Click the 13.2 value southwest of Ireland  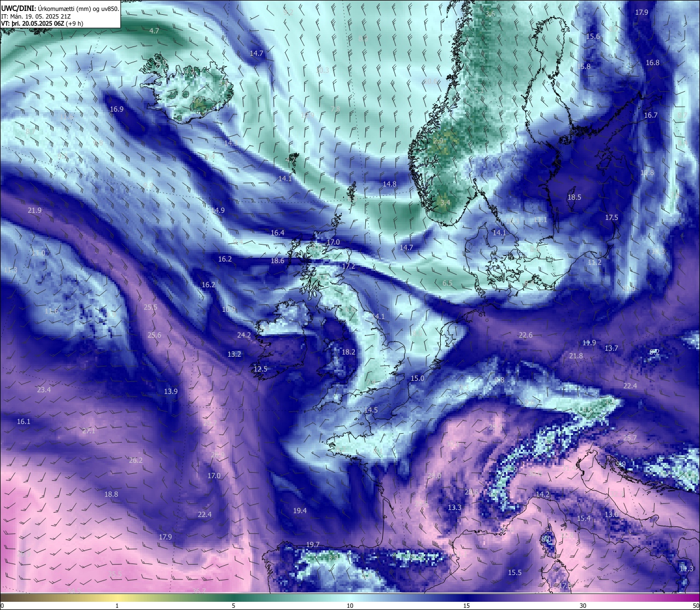coord(234,355)
